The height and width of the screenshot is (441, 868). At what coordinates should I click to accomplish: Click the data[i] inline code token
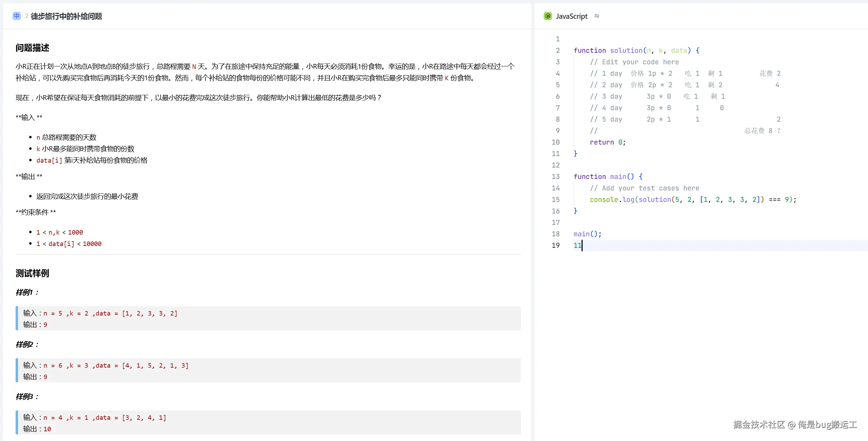[x=50, y=160]
